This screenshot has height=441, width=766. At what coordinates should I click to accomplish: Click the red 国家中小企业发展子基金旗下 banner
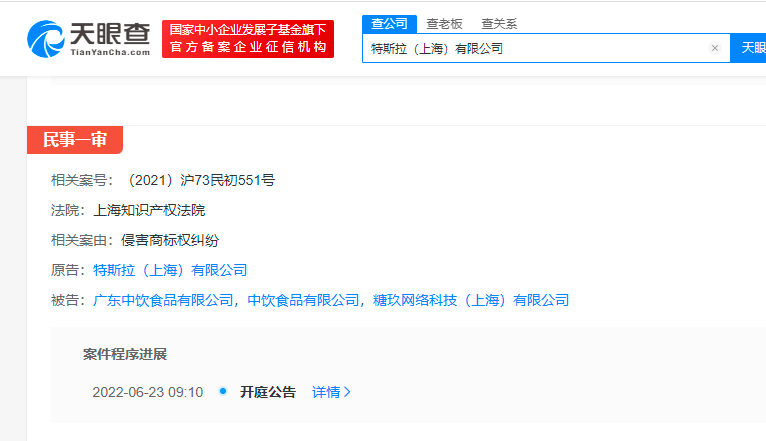(x=248, y=39)
